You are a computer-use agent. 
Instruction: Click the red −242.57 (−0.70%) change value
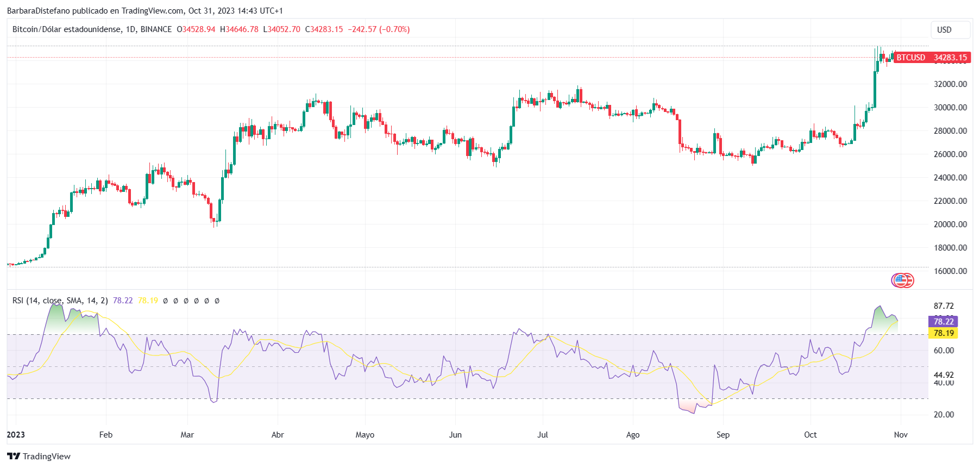379,29
